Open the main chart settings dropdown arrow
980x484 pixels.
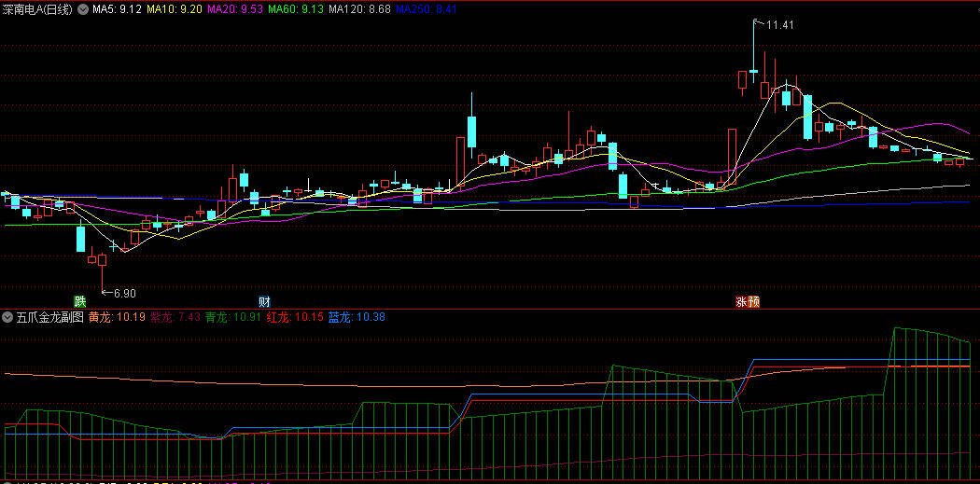[x=84, y=8]
